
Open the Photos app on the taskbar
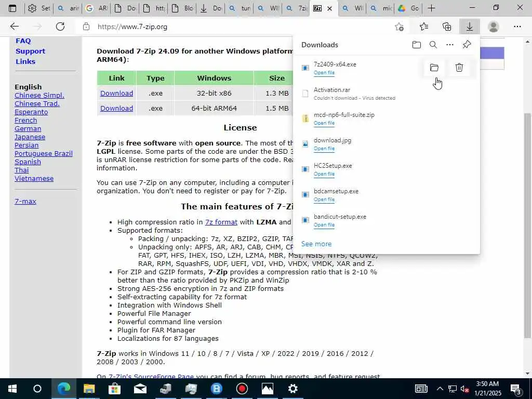coord(268,389)
